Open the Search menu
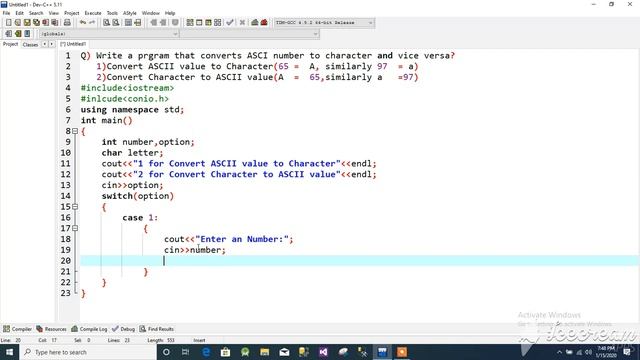The width and height of the screenshot is (640, 360). 36,13
